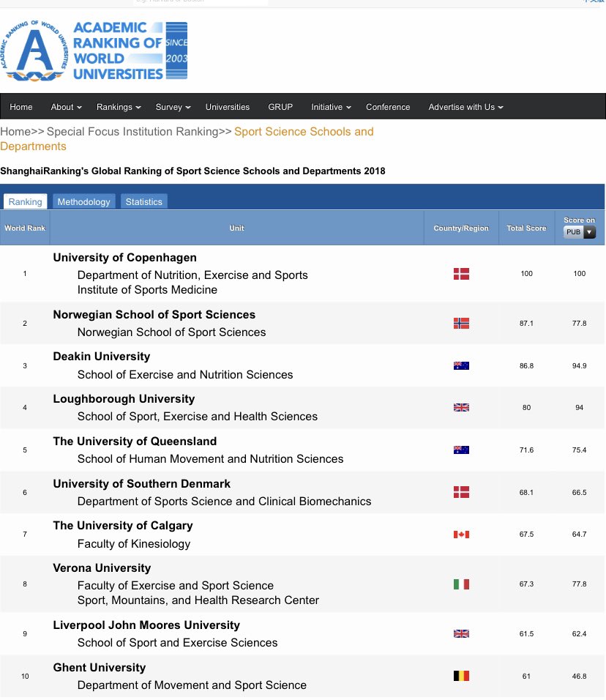Screen dimensions: 606x700
Task: Open University of Copenhagen entry
Action: 124,258
